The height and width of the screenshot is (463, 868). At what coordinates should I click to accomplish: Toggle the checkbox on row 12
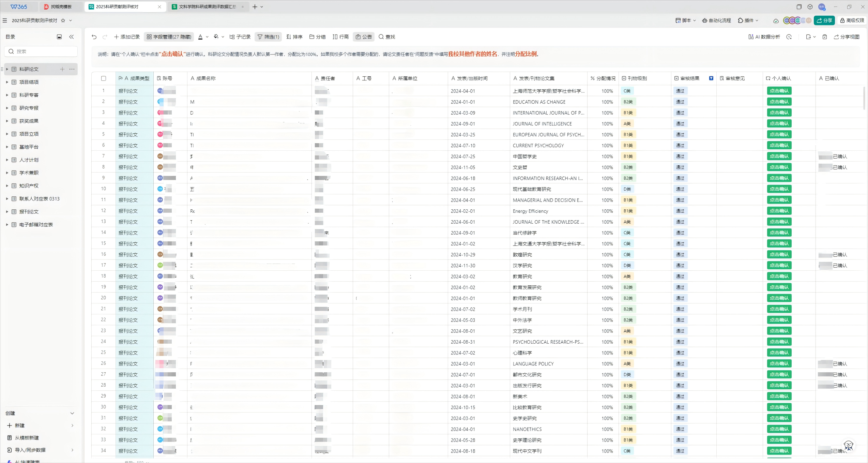pos(104,211)
